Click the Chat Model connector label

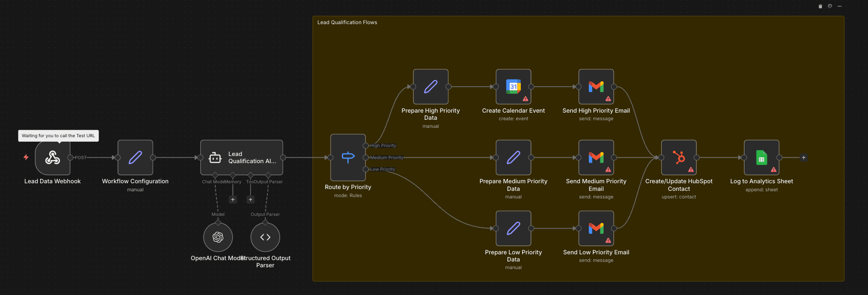(x=213, y=181)
